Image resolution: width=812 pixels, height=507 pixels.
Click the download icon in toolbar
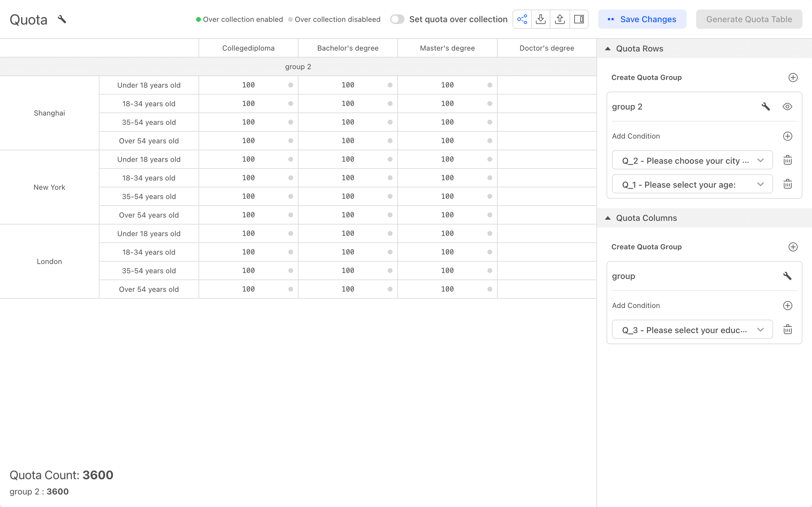(541, 19)
